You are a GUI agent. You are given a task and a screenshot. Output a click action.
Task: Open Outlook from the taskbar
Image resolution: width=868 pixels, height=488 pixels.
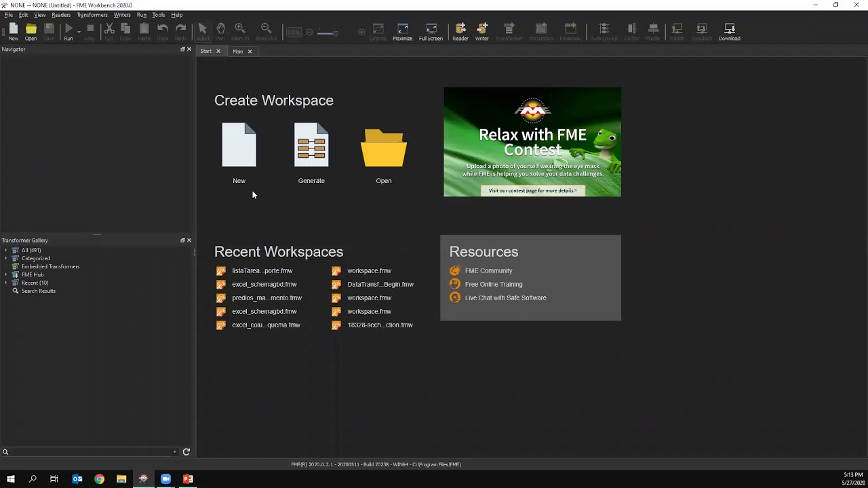point(77,479)
